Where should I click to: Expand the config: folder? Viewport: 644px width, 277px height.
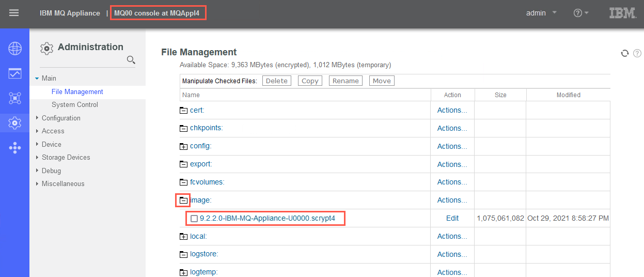[x=183, y=146]
